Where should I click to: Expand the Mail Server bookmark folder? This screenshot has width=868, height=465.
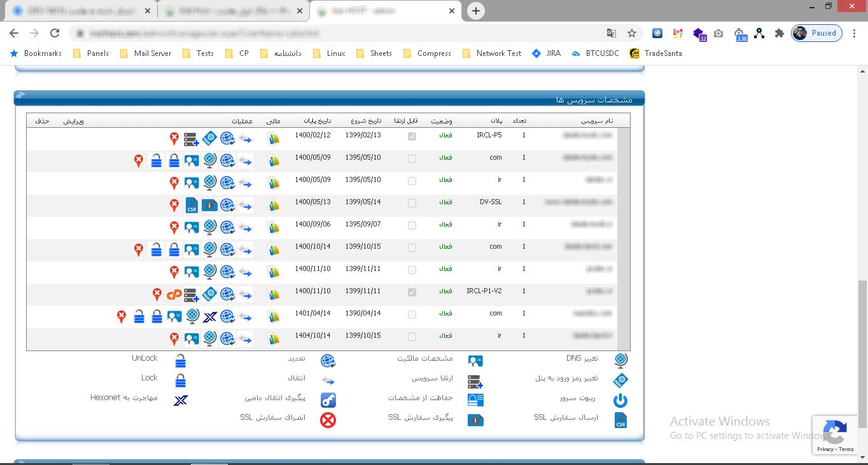click(x=146, y=53)
